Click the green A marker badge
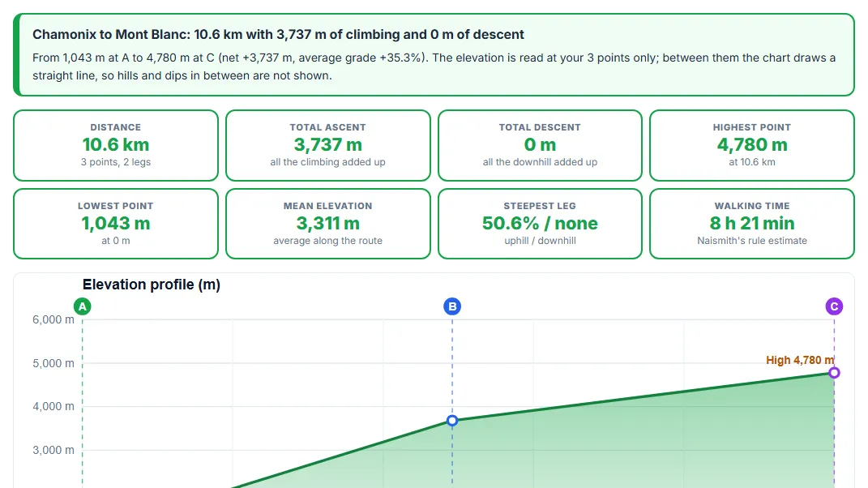 (x=83, y=306)
